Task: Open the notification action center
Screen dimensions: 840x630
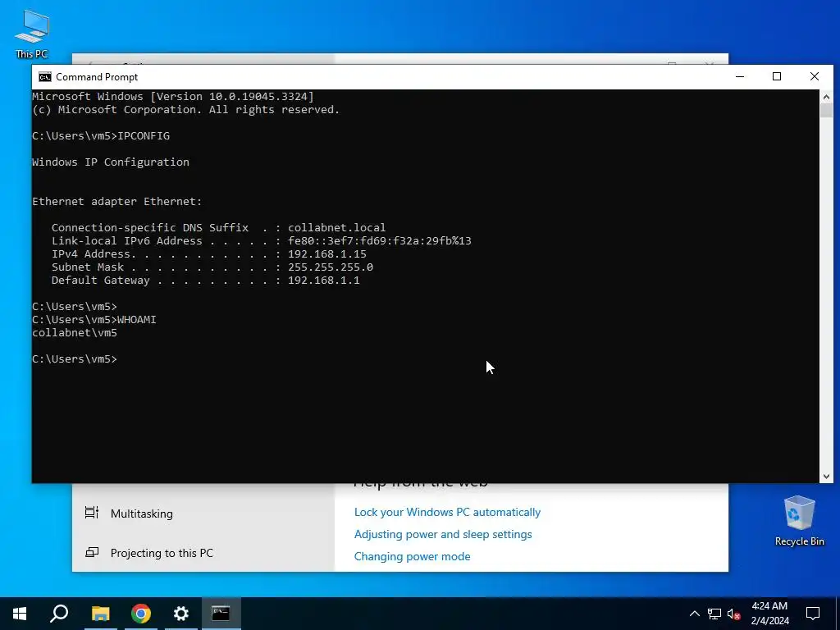Action: (813, 614)
